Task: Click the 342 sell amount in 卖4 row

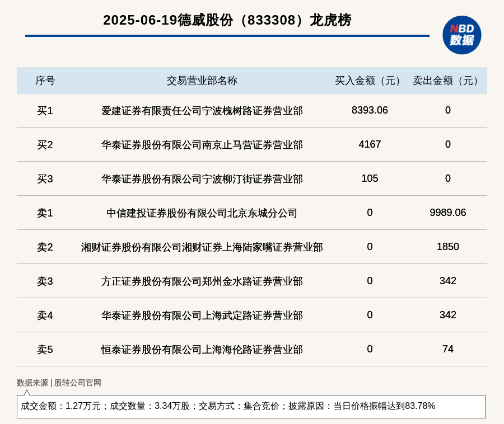Action: [x=448, y=314]
